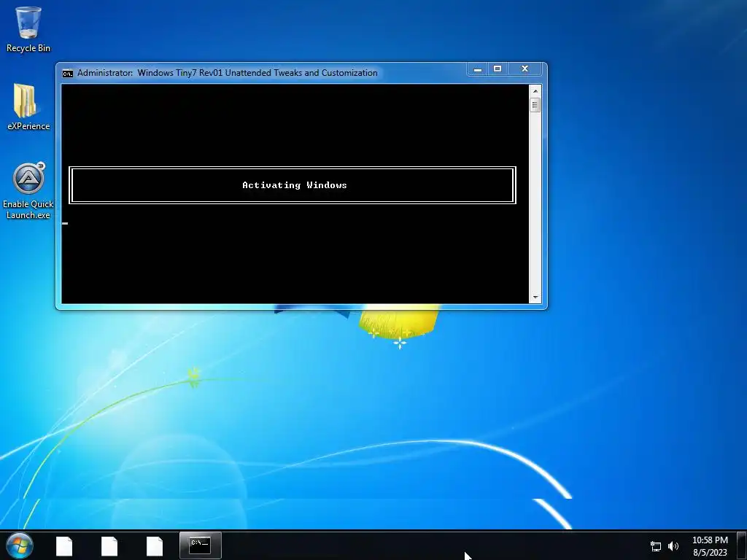Close the Tiny7 Unattended Tweaks console window
The width and height of the screenshot is (747, 560).
click(x=525, y=69)
